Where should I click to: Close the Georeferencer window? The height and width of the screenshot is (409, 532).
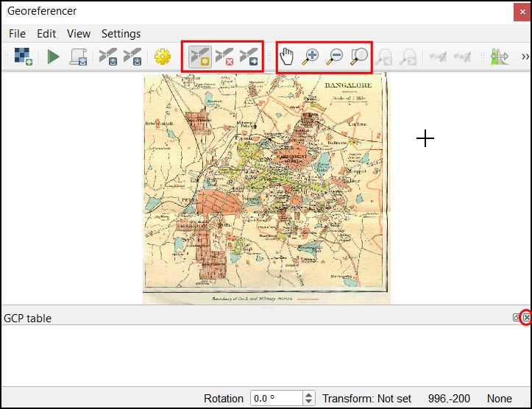[522, 12]
